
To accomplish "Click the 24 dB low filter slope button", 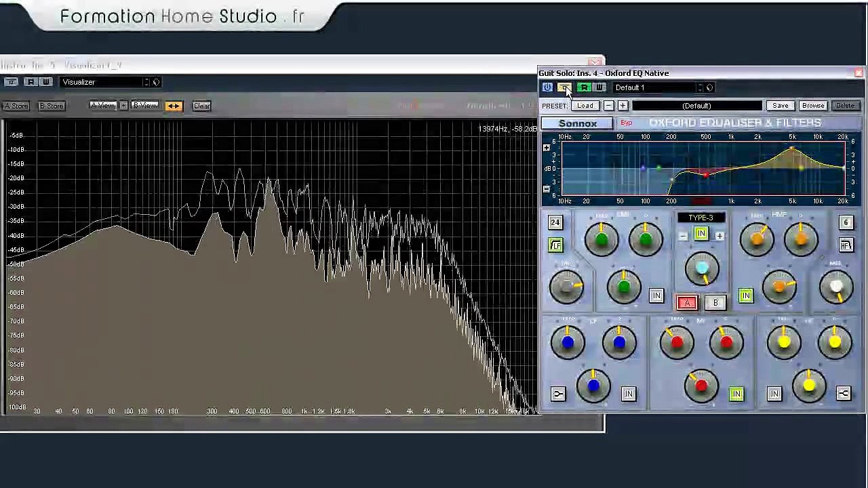I will 555,223.
